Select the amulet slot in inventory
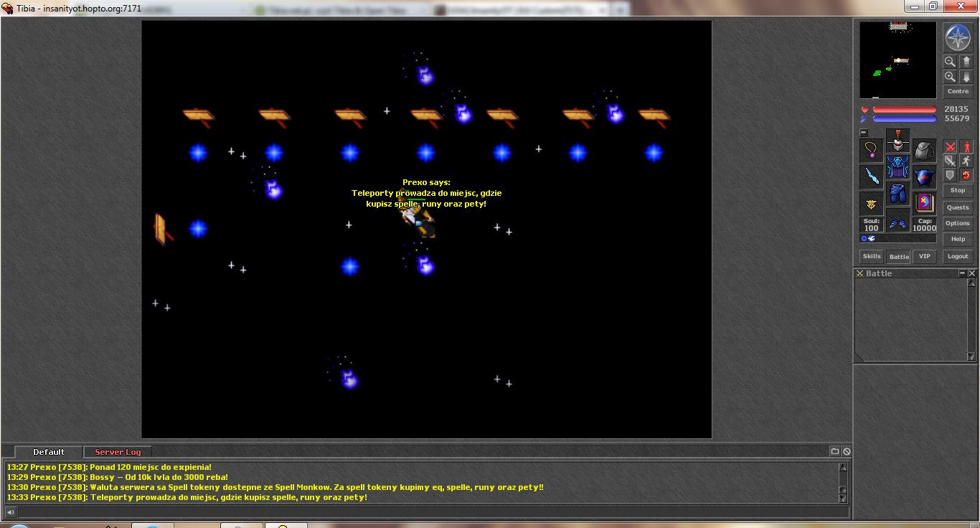Viewport: 980px width, 528px height. pos(872,151)
